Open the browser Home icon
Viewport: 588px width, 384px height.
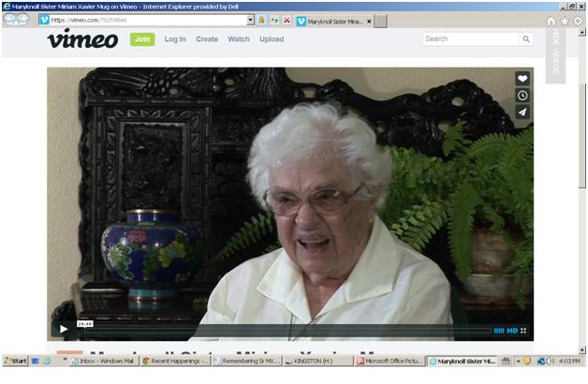click(x=551, y=22)
